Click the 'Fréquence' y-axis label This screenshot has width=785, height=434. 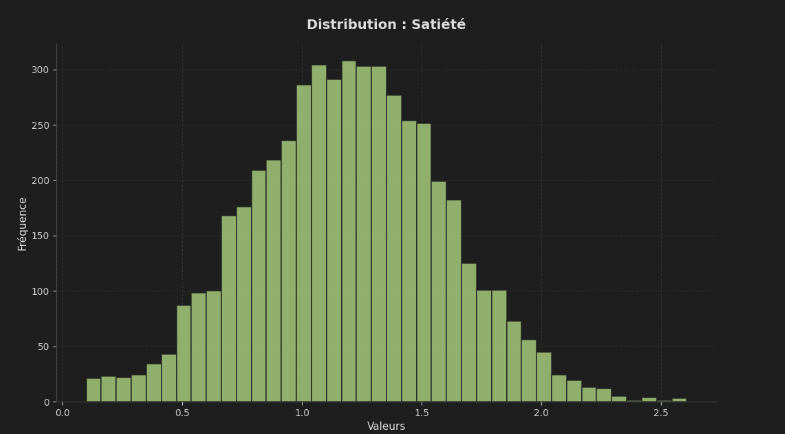tap(23, 223)
